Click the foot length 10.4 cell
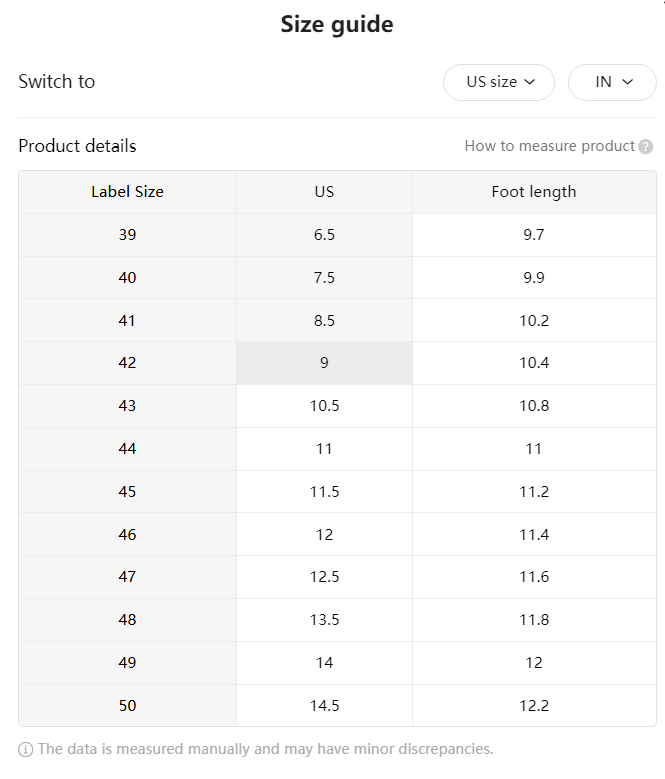Image resolution: width=665 pixels, height=779 pixels. point(534,363)
